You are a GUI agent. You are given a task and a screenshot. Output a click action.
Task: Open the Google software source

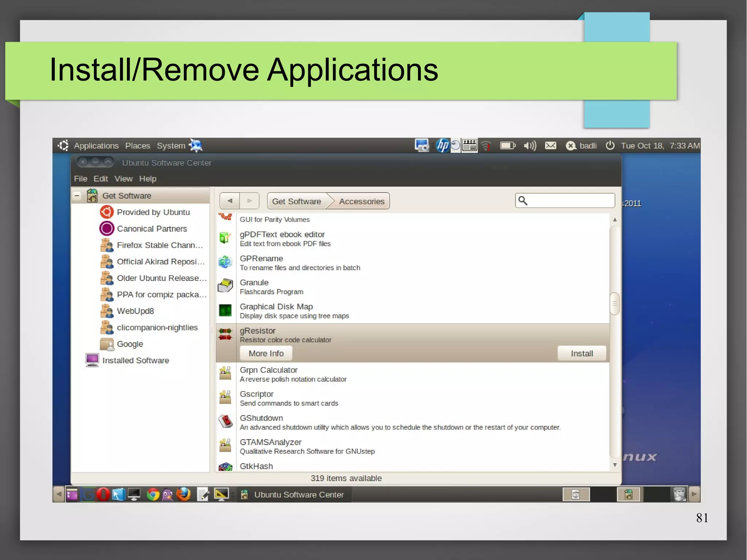[x=130, y=344]
